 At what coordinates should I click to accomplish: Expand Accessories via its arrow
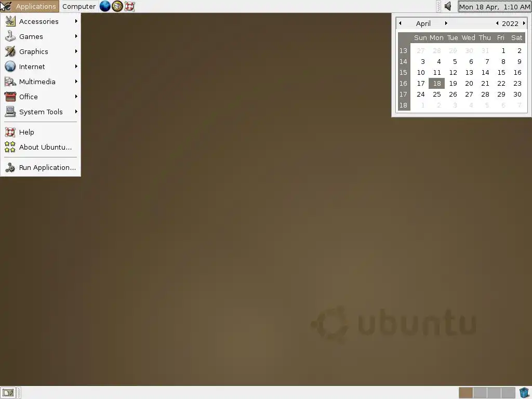point(76,21)
